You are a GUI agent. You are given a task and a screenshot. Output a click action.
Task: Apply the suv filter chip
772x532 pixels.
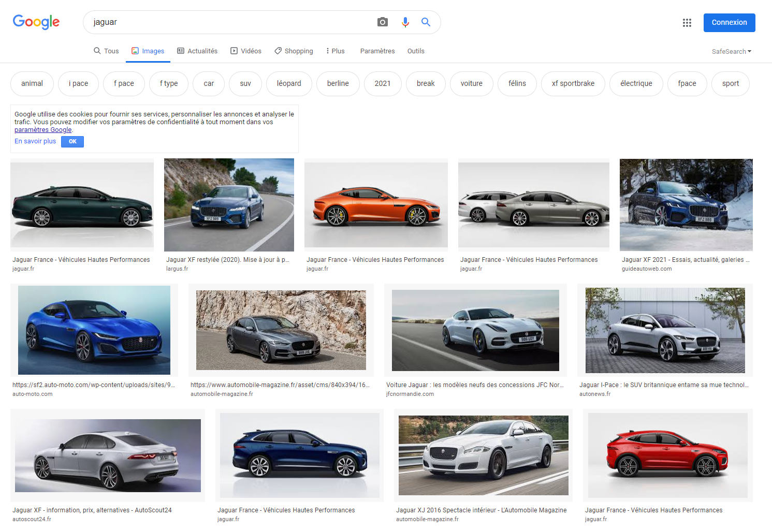245,84
